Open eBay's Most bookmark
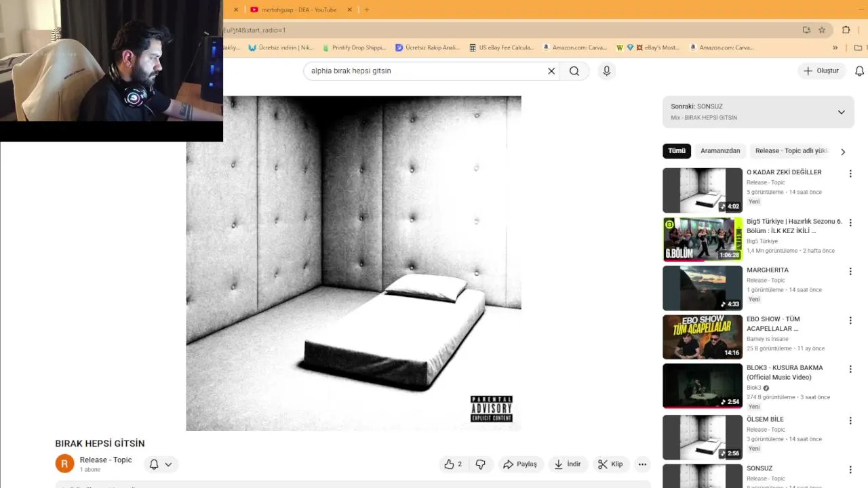 coord(657,47)
